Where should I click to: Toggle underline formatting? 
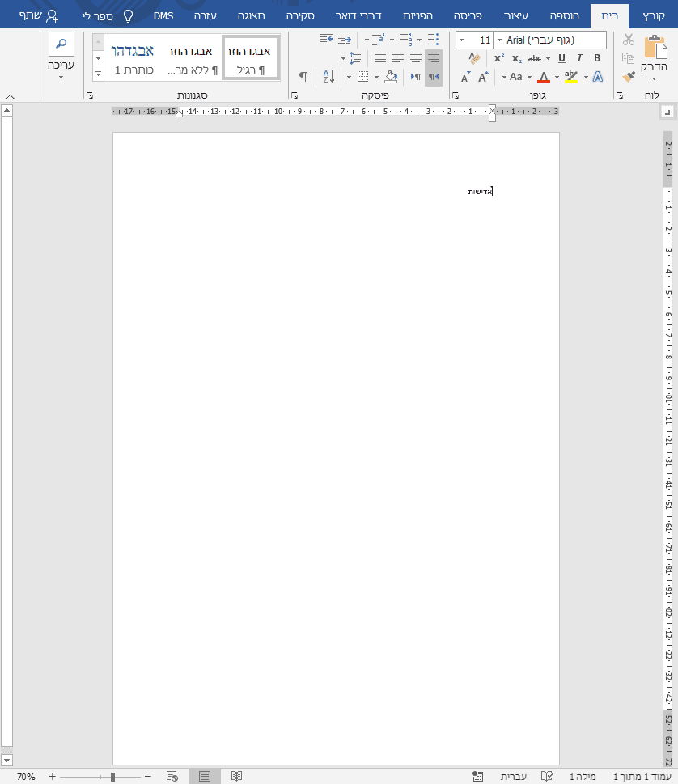(561, 58)
